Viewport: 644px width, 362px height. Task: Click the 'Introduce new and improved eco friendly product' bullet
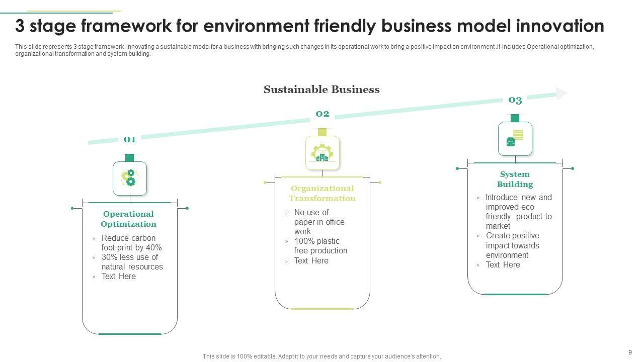point(518,212)
